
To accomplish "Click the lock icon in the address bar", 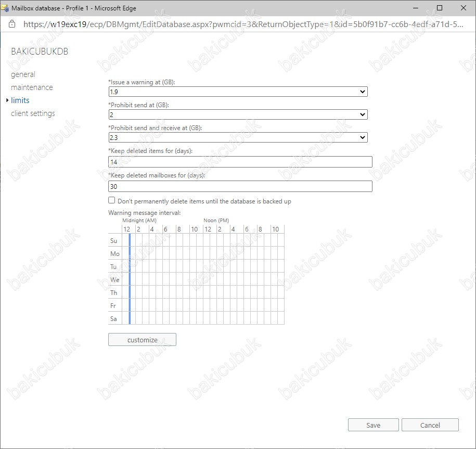I will click(x=12, y=24).
